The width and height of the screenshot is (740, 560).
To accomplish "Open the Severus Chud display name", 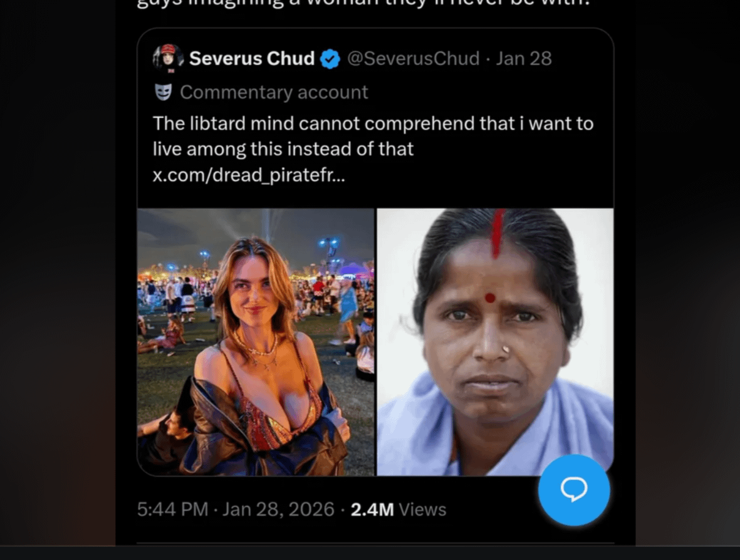I will (x=251, y=59).
